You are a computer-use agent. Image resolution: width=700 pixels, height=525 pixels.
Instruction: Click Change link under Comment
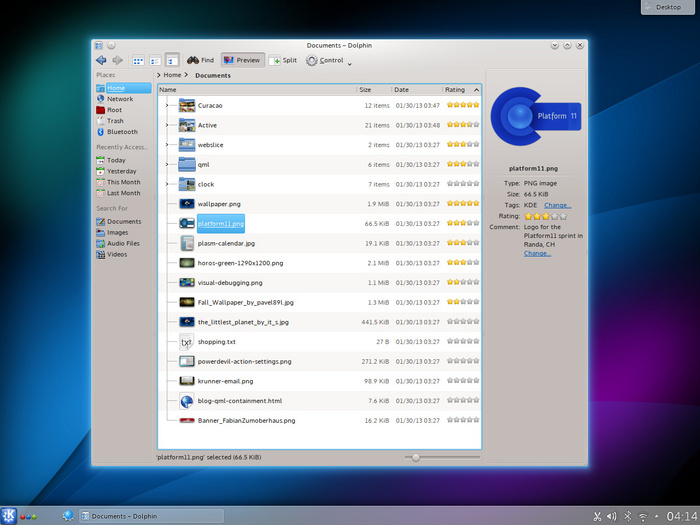click(x=537, y=253)
